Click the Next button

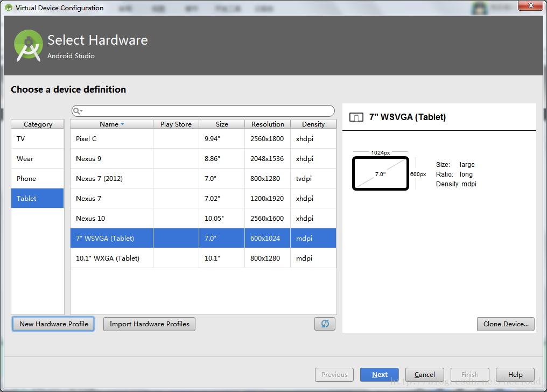[380, 375]
